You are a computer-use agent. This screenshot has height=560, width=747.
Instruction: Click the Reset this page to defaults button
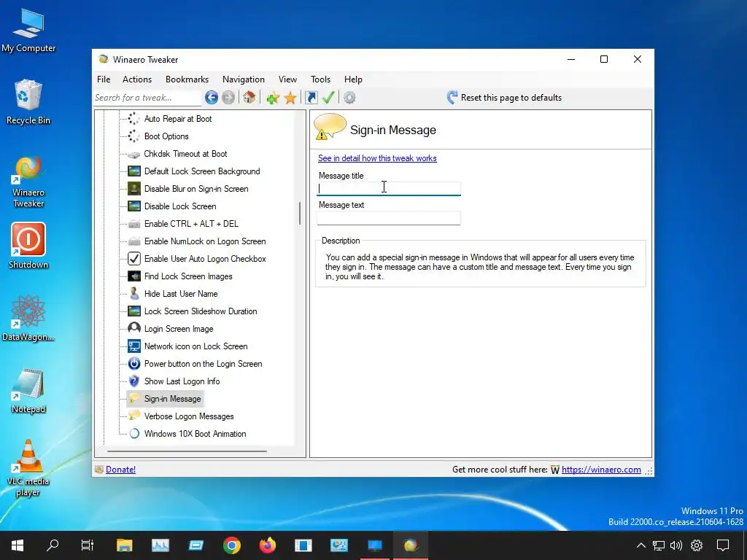pyautogui.click(x=504, y=98)
